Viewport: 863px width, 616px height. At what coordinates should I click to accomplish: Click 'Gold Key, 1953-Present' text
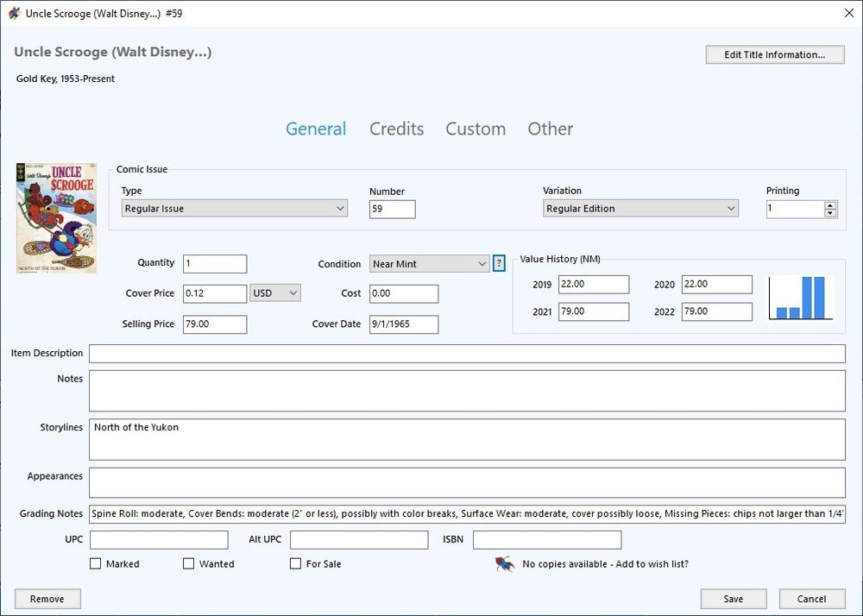(x=66, y=79)
